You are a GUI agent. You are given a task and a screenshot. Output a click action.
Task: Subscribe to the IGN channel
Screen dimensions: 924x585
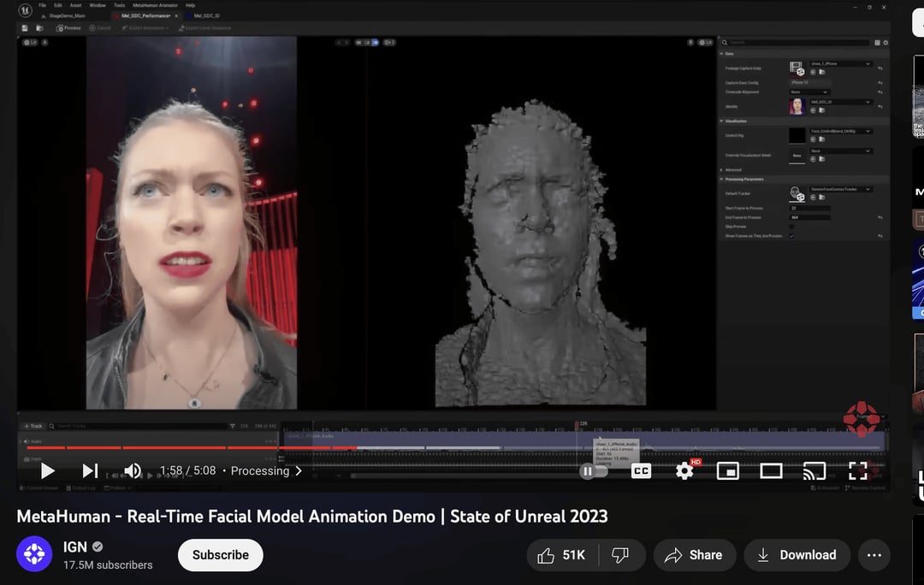[x=221, y=555]
